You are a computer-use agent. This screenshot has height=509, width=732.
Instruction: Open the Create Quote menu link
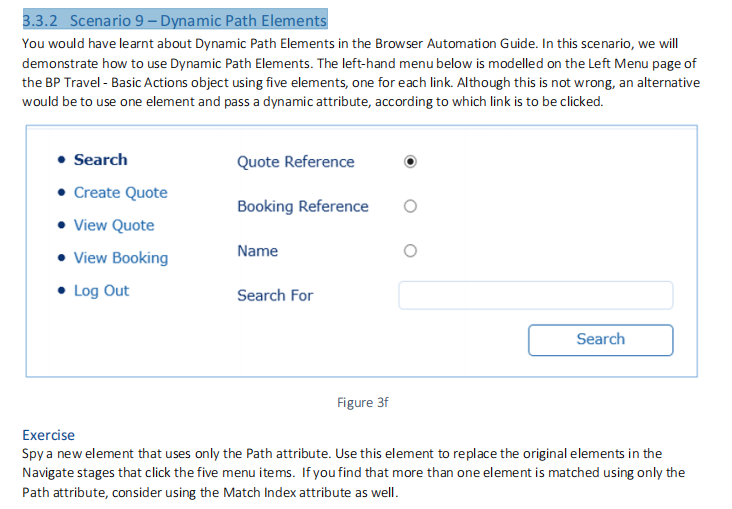[x=120, y=193]
